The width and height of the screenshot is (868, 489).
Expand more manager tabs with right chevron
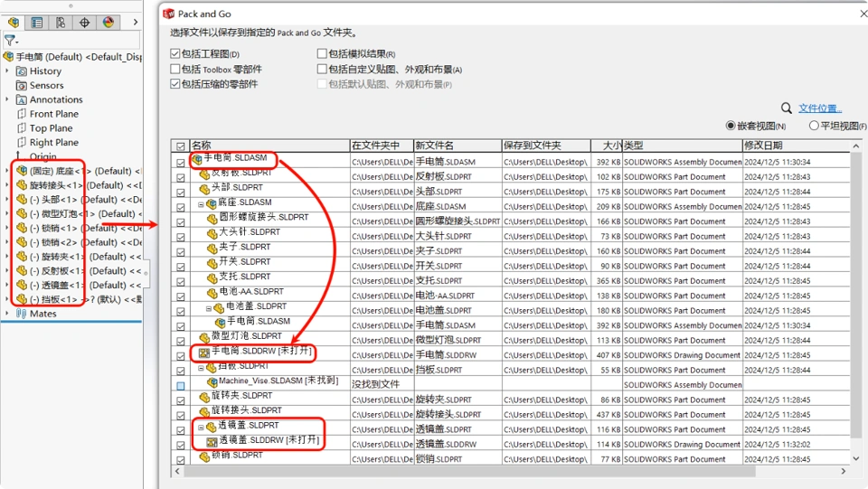click(x=135, y=22)
